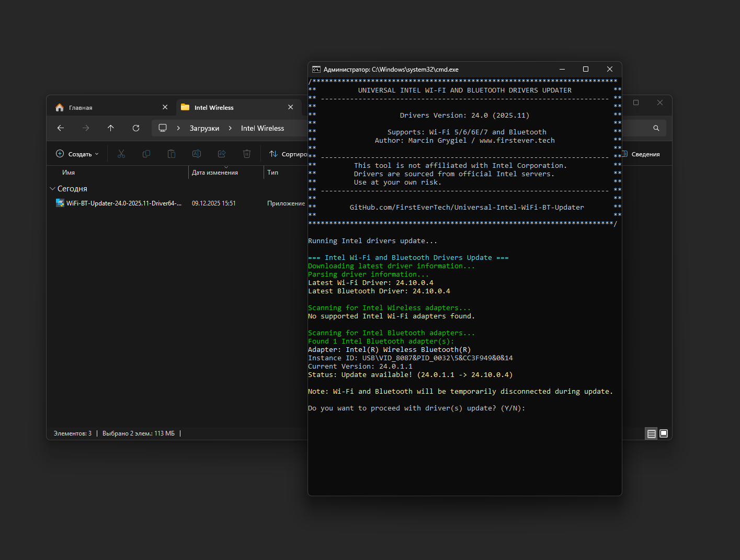Click the Delete trash icon
Image resolution: width=740 pixels, height=560 pixels.
[x=247, y=154]
